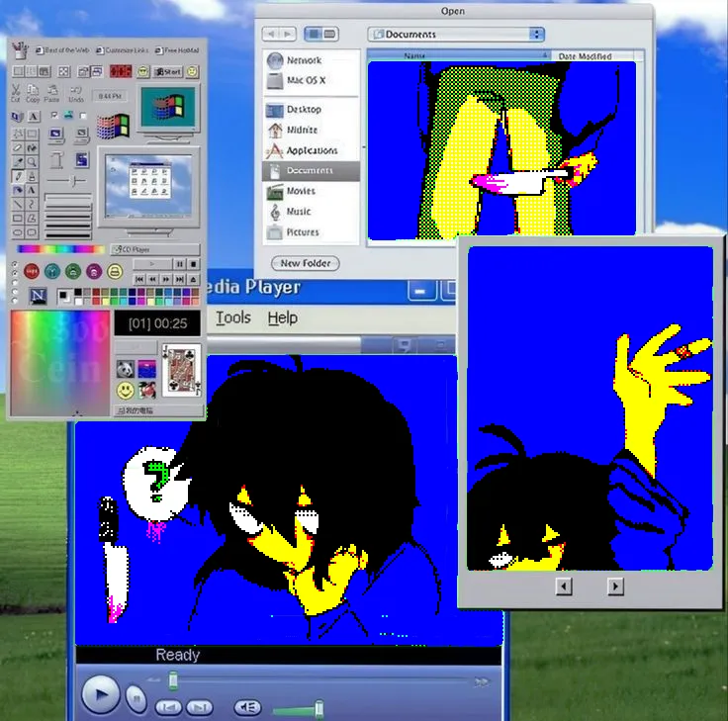
Task: Open the Help menu in Media Player
Action: click(282, 318)
